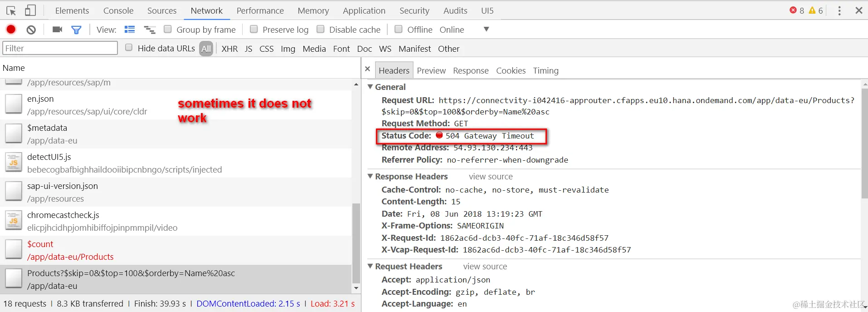The image size is (868, 312).
Task: Select the All filter type
Action: [x=206, y=49]
